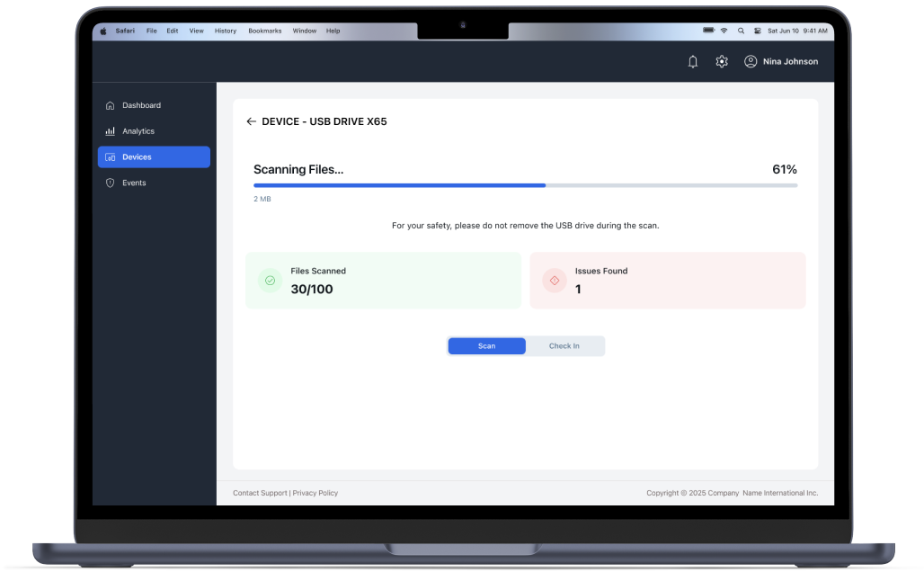This screenshot has width=924, height=572.
Task: Click the 2 MB size label
Action: point(262,200)
